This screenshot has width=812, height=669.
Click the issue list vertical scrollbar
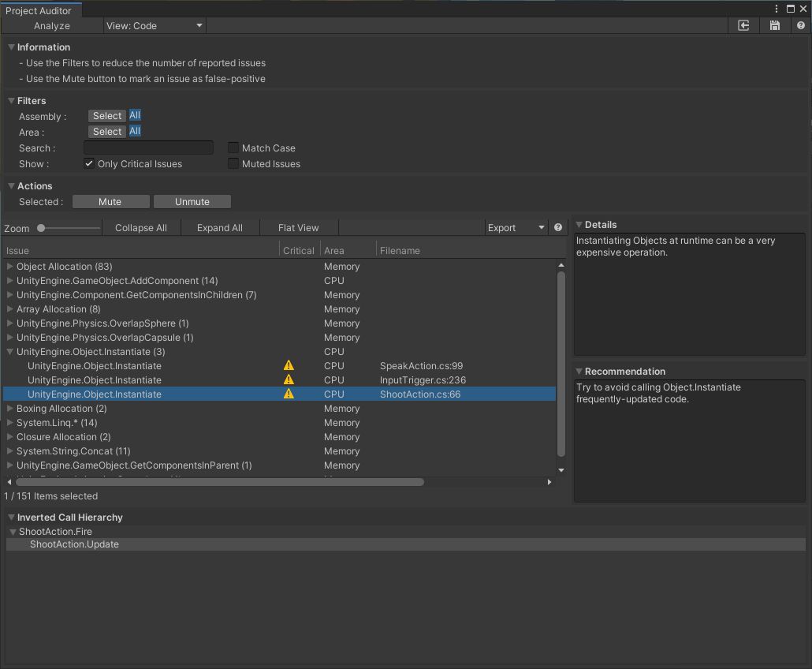[561, 364]
